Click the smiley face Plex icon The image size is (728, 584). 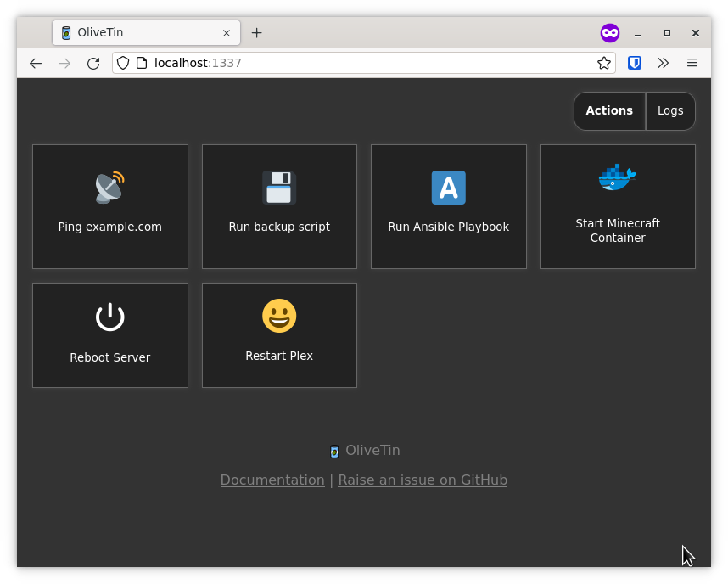[279, 316]
